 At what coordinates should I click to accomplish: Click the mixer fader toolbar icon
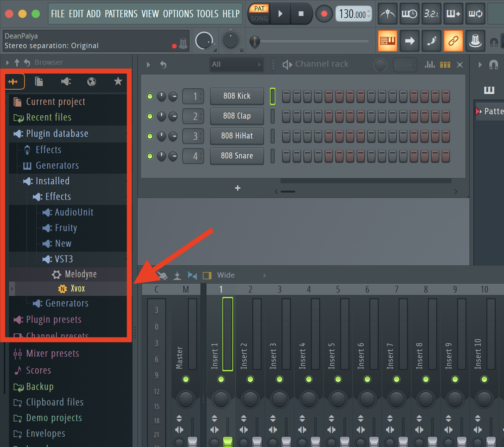[x=475, y=41]
